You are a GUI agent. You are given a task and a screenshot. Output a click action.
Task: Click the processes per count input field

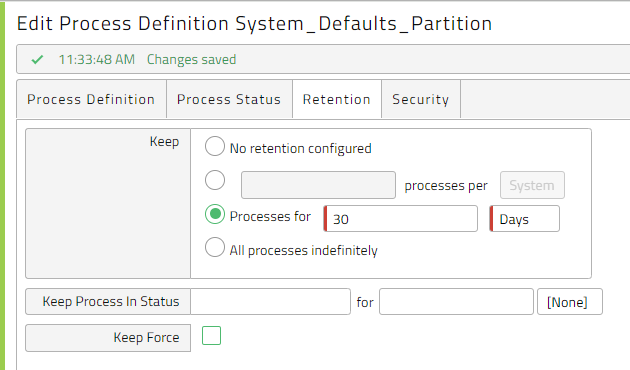pos(318,185)
